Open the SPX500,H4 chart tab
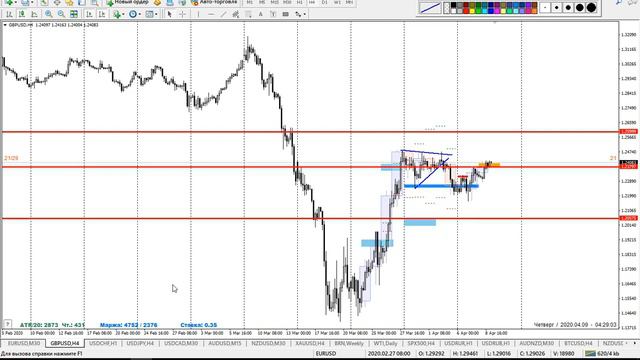The height and width of the screenshot is (360, 640). (421, 343)
